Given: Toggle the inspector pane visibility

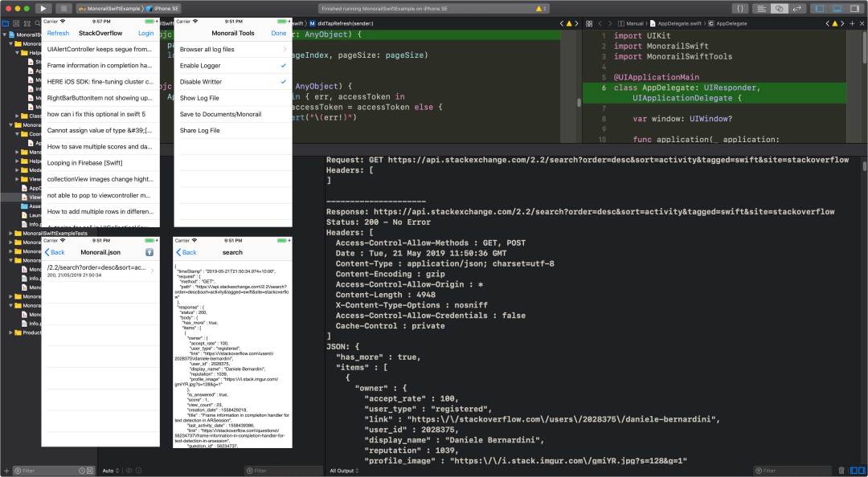Looking at the screenshot, I should coord(855,8).
